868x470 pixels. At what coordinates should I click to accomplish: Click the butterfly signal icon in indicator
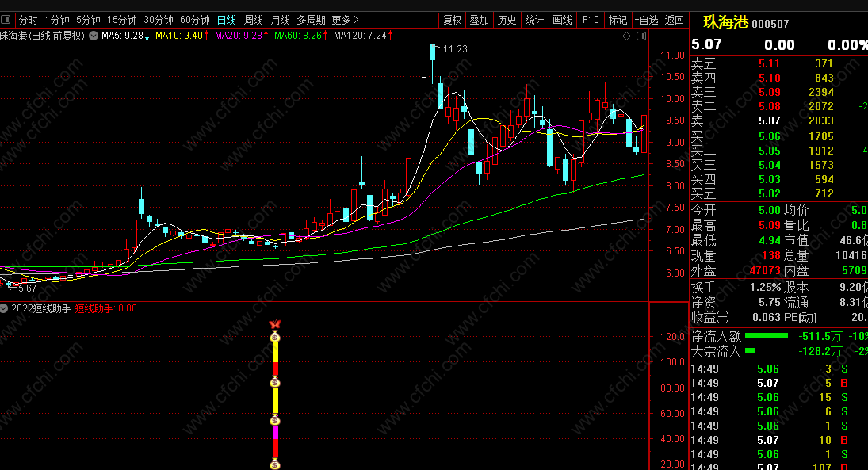[x=275, y=324]
